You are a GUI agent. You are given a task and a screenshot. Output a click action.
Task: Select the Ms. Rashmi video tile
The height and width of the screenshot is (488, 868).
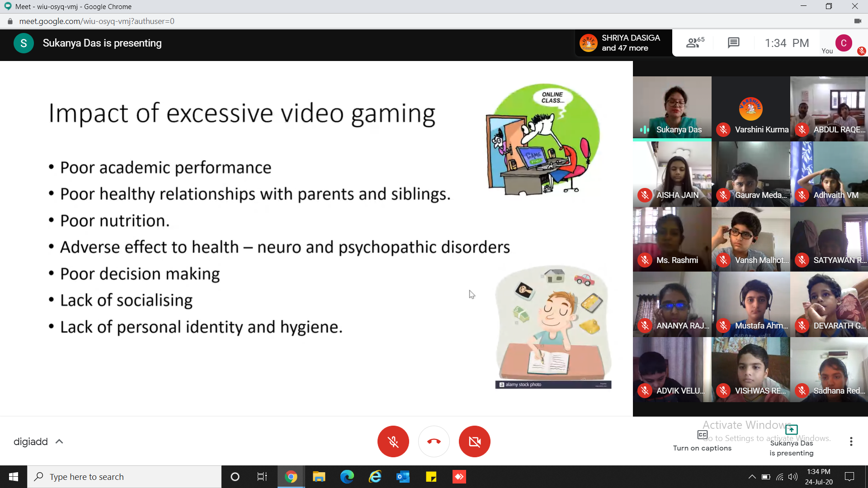[672, 239]
